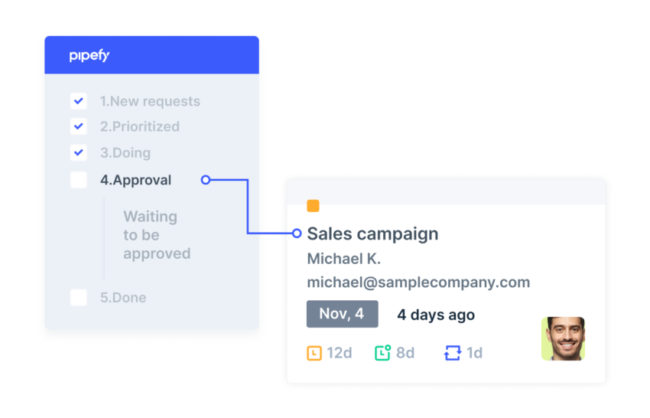Tick the 5.Done checkbox
The width and height of the screenshot is (650, 418).
(x=78, y=297)
